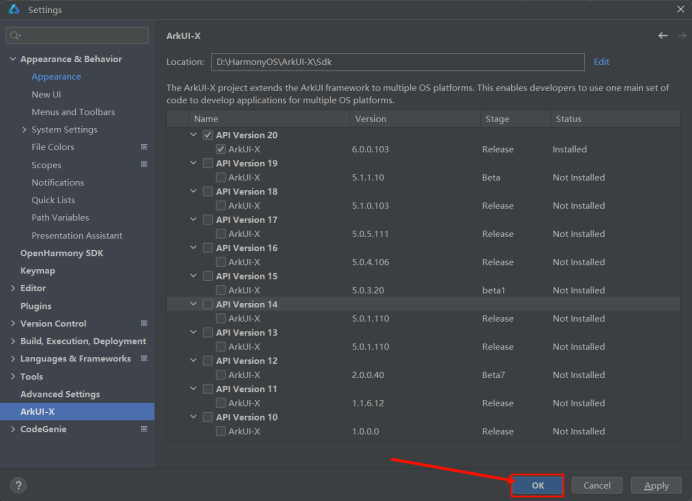Check ArkUI-X 5.1.1.10 checkbox
The height and width of the screenshot is (501, 692).
(x=221, y=177)
